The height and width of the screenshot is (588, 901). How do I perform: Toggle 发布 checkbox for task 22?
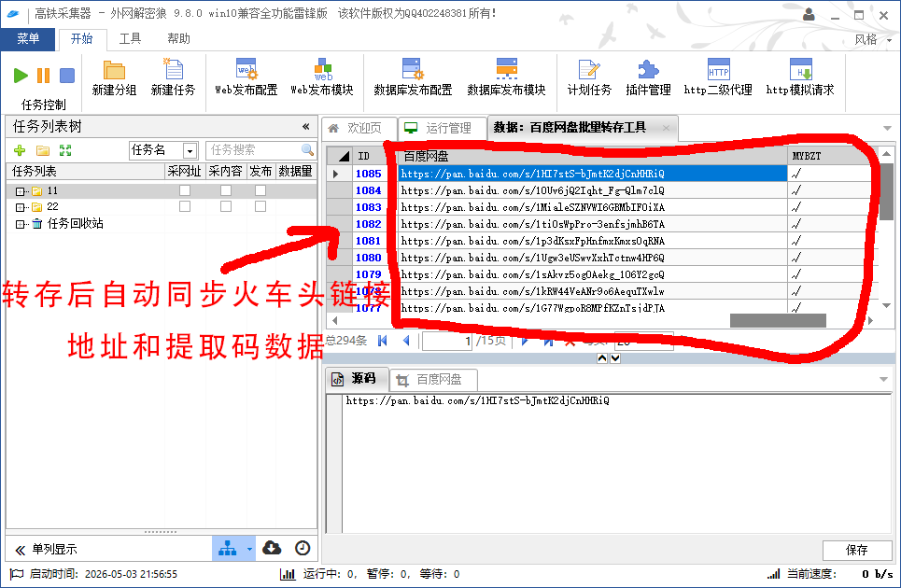coord(260,206)
